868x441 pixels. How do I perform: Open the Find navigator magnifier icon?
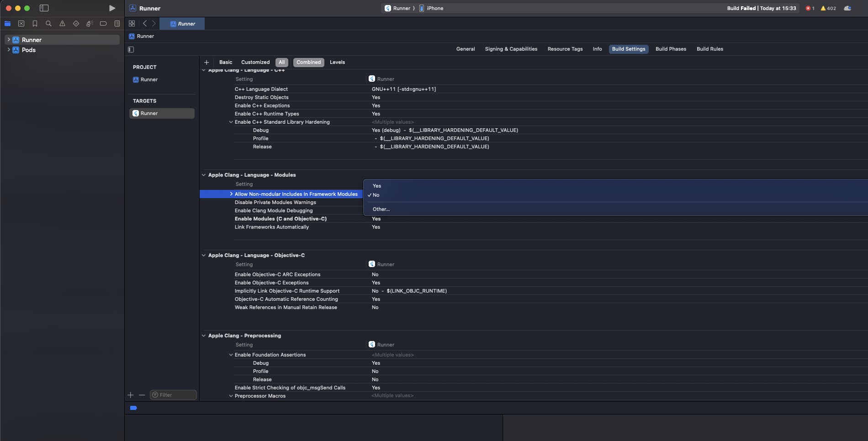pyautogui.click(x=48, y=24)
